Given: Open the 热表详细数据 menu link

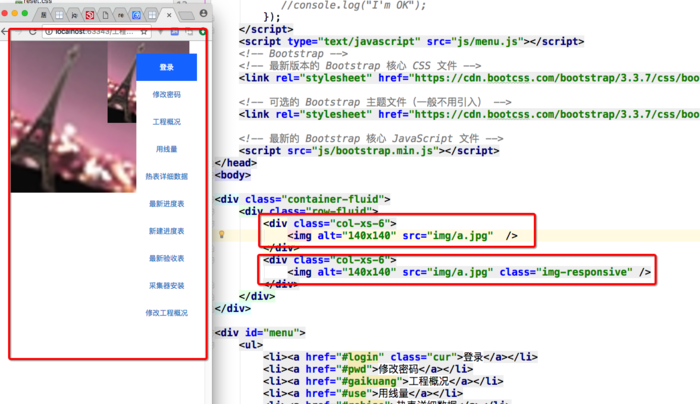Looking at the screenshot, I should click(x=167, y=176).
